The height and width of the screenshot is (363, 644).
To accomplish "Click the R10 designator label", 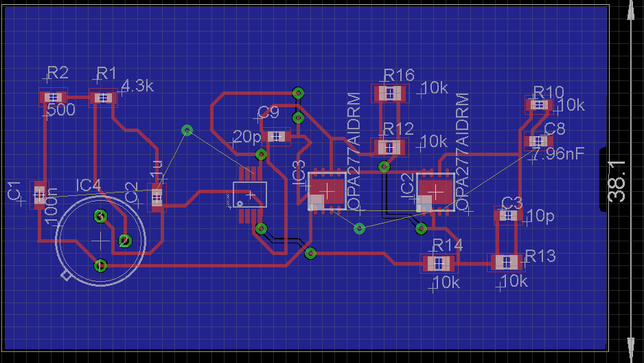I will coord(549,91).
